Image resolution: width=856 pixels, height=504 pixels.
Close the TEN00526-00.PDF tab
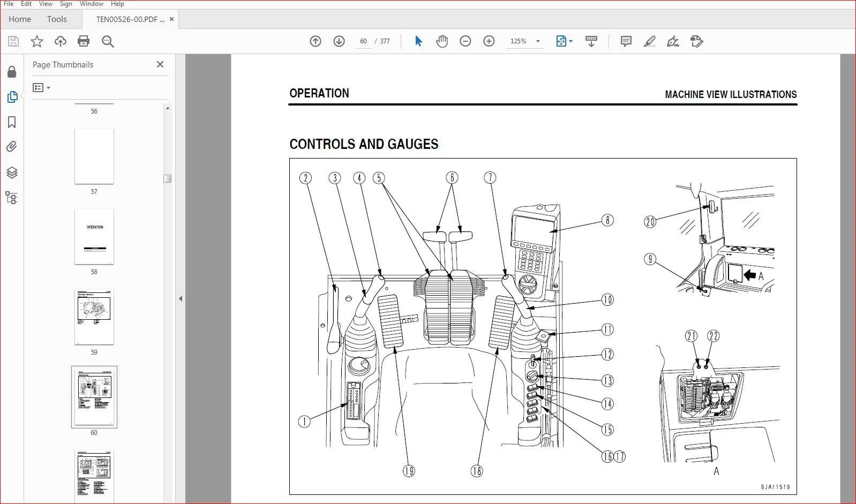(171, 19)
